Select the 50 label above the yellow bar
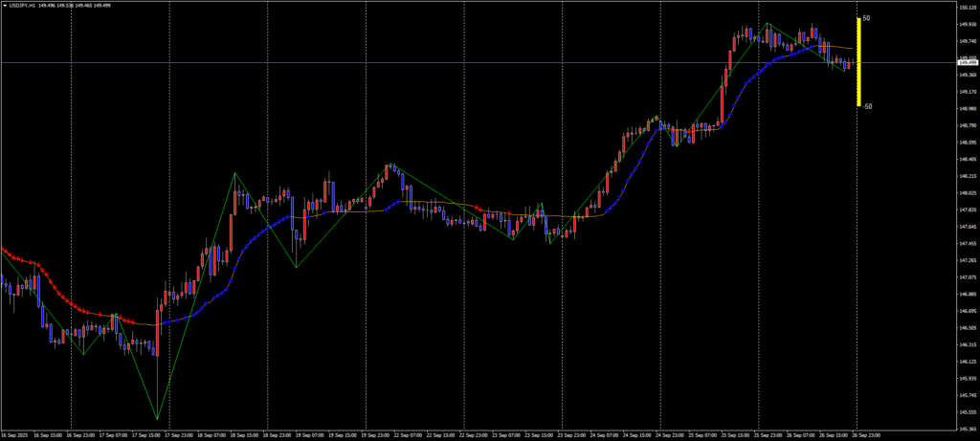The width and height of the screenshot is (980, 441). [866, 18]
